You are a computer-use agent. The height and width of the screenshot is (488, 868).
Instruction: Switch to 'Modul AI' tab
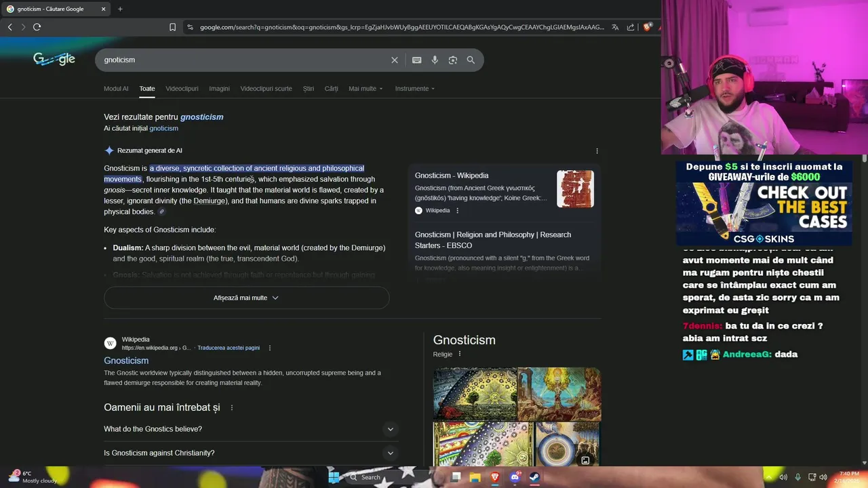[x=116, y=89]
